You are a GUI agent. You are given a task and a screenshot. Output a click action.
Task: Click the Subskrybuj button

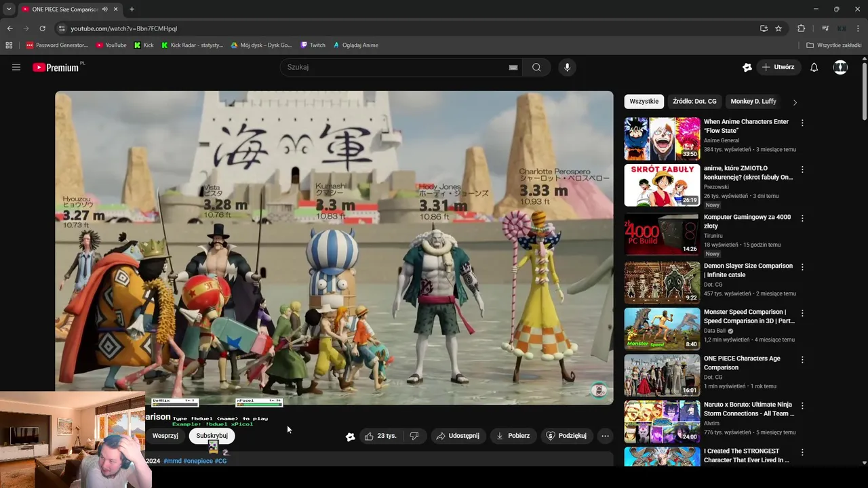[212, 436]
